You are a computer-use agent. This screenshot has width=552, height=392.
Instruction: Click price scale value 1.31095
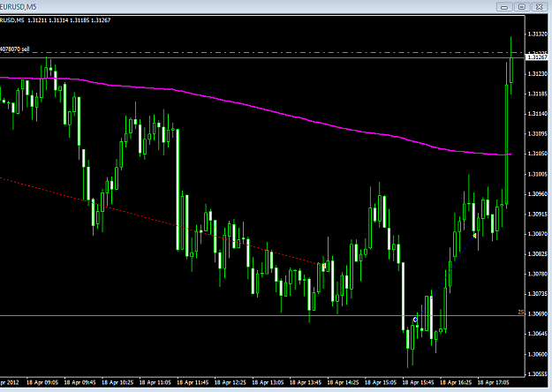(538, 133)
